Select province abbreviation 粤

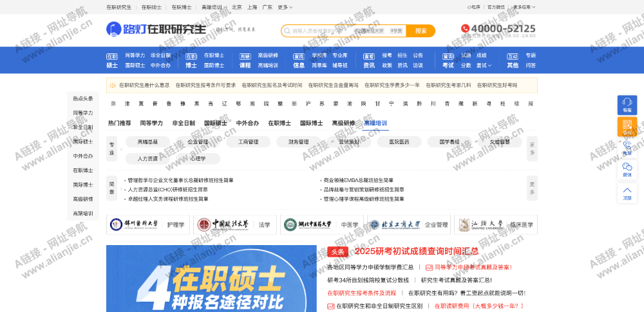[489, 104]
